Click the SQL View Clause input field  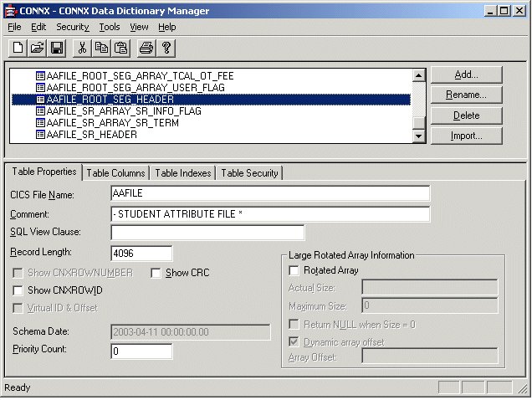[x=207, y=233]
